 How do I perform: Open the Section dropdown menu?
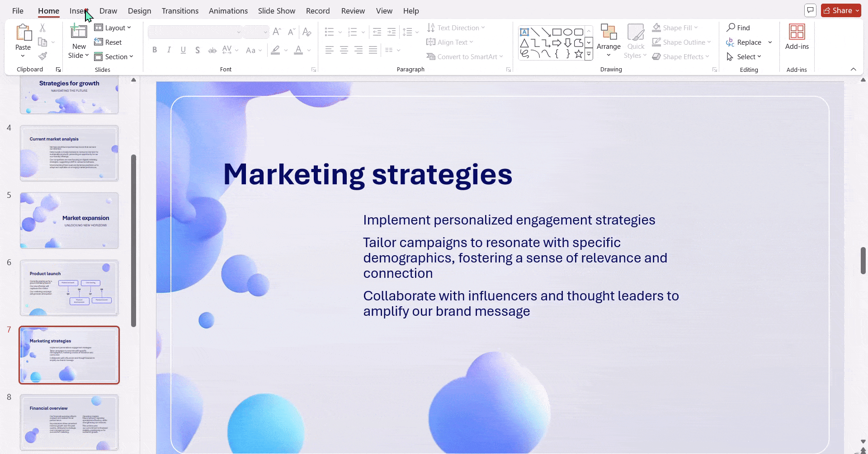113,56
